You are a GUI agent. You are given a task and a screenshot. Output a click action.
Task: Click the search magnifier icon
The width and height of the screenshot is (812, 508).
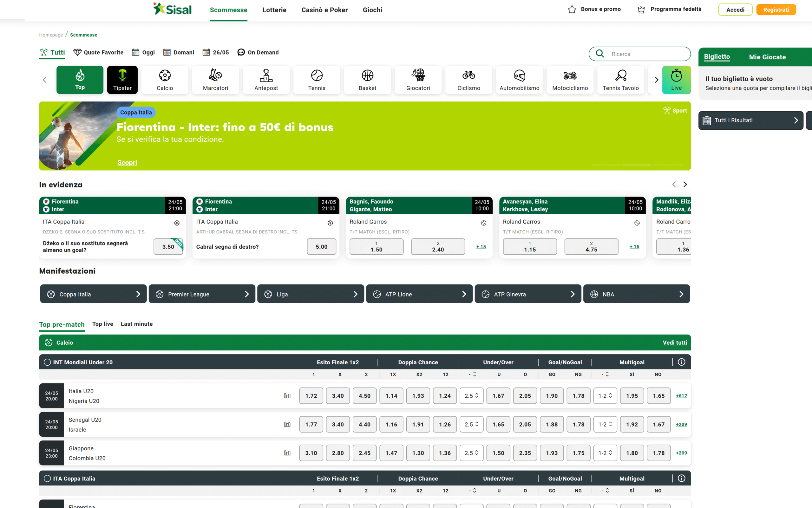[600, 54]
